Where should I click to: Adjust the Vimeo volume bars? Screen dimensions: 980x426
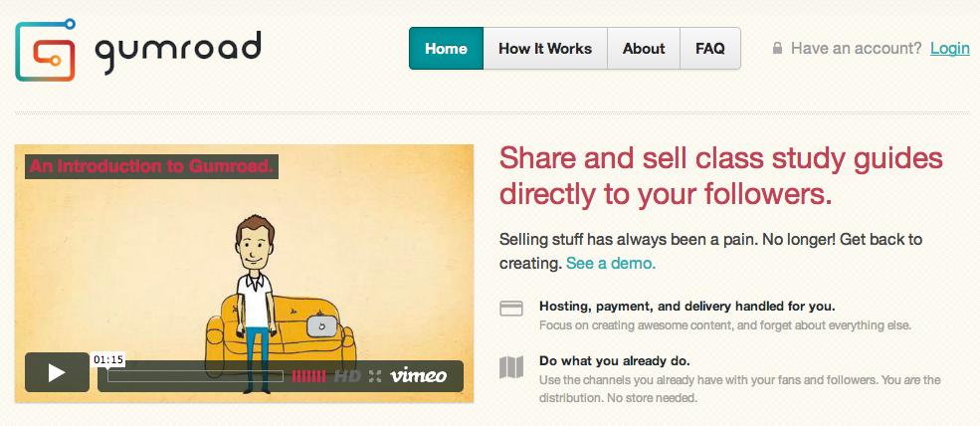(308, 376)
